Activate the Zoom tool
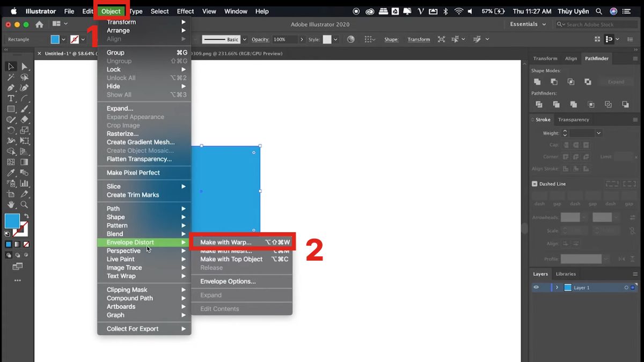This screenshot has height=362, width=644. [25, 205]
